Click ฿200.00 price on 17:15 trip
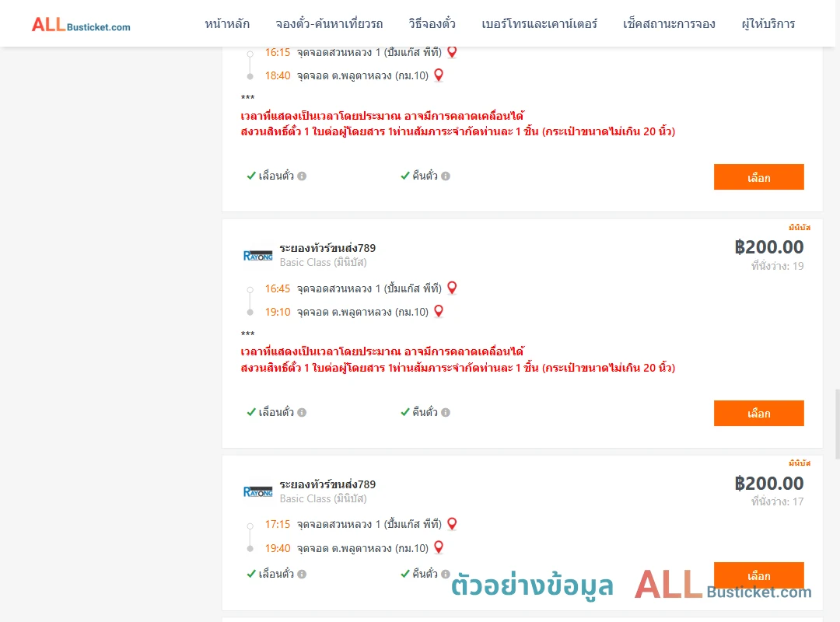Screen dimensions: 840x622 tap(768, 484)
